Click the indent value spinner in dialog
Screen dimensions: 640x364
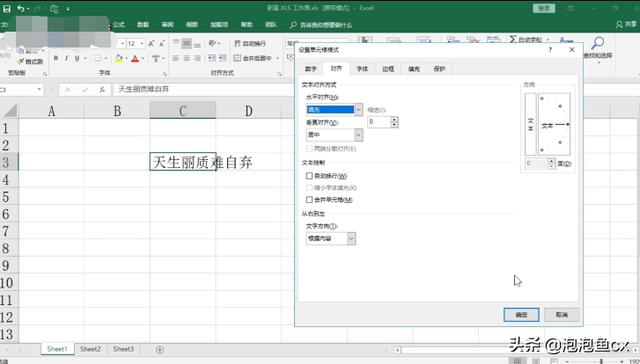394,122
